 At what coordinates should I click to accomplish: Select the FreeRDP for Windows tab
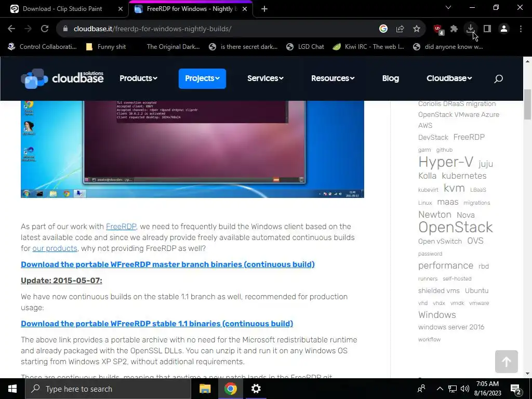(191, 9)
